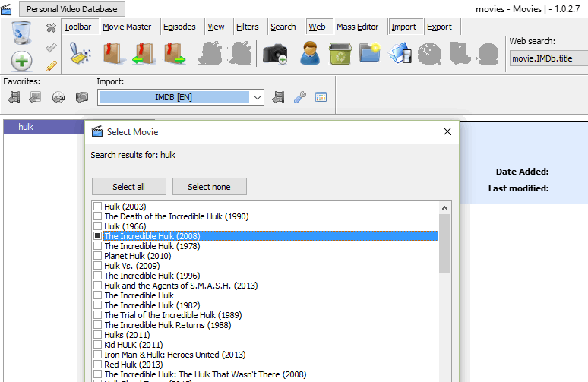Screen dimensions: 588x382
Task: Select The Trial of the Incredible Hulk (1989)
Action: 173,315
